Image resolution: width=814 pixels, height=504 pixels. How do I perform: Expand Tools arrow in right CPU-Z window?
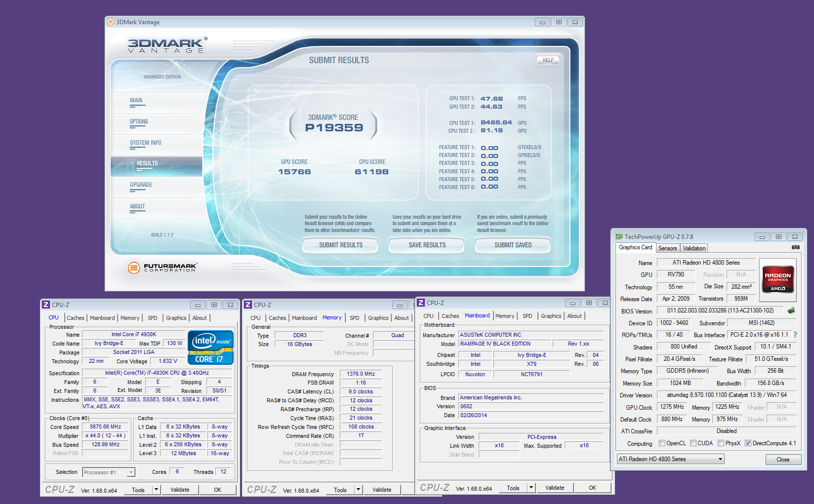pos(531,488)
